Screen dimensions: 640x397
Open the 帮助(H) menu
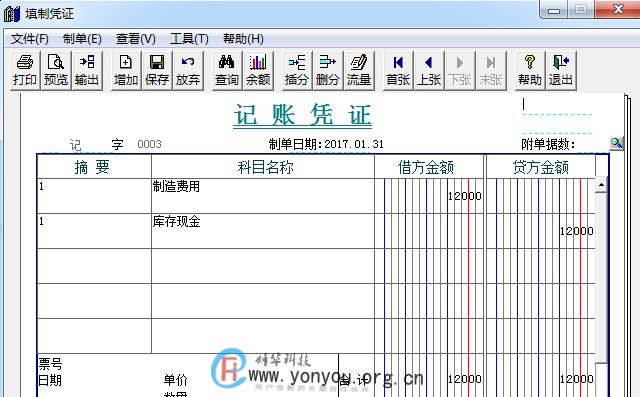(x=243, y=39)
